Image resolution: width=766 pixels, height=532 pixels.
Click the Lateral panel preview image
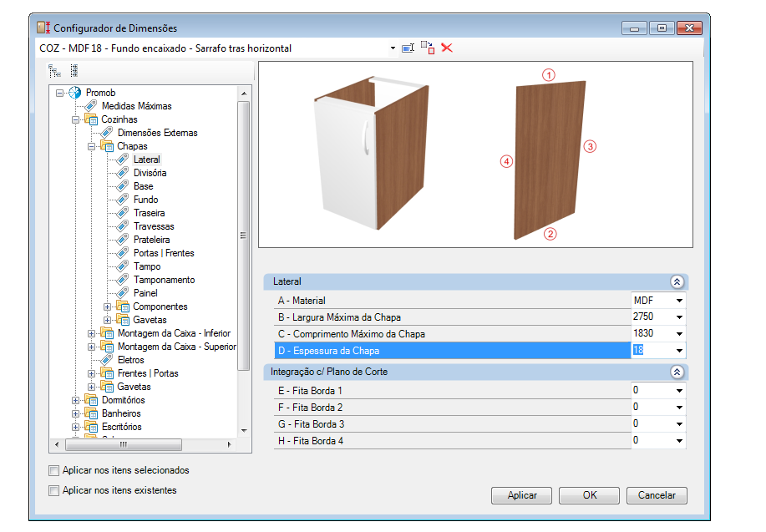(549, 160)
